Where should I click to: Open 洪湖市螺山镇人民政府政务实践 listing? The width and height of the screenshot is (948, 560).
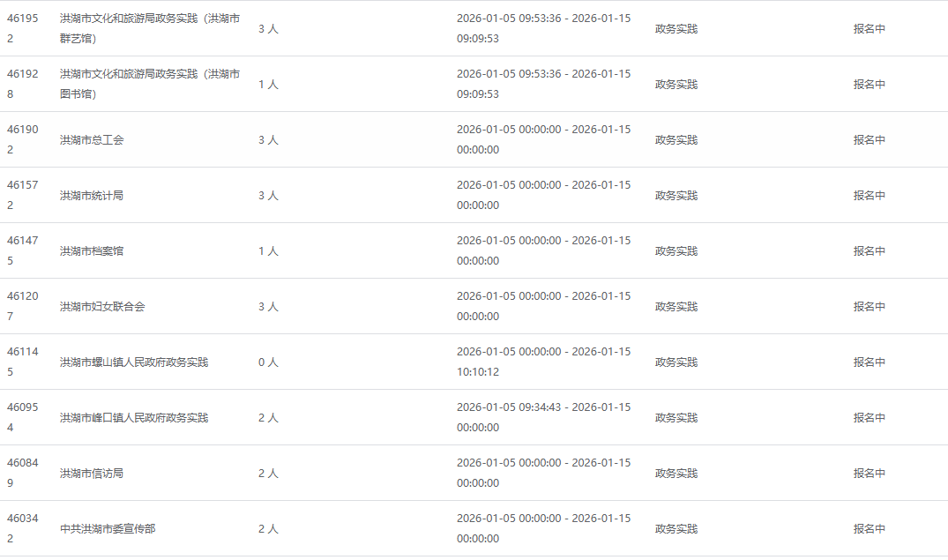tap(134, 362)
